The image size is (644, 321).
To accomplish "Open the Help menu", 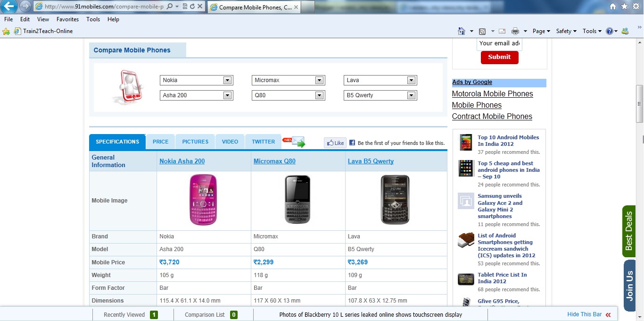I will (x=113, y=19).
